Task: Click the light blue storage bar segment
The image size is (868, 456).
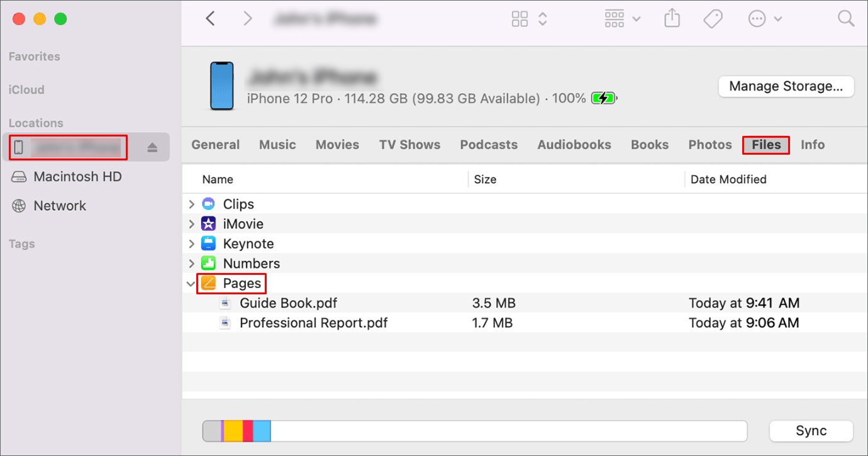Action: 262,431
